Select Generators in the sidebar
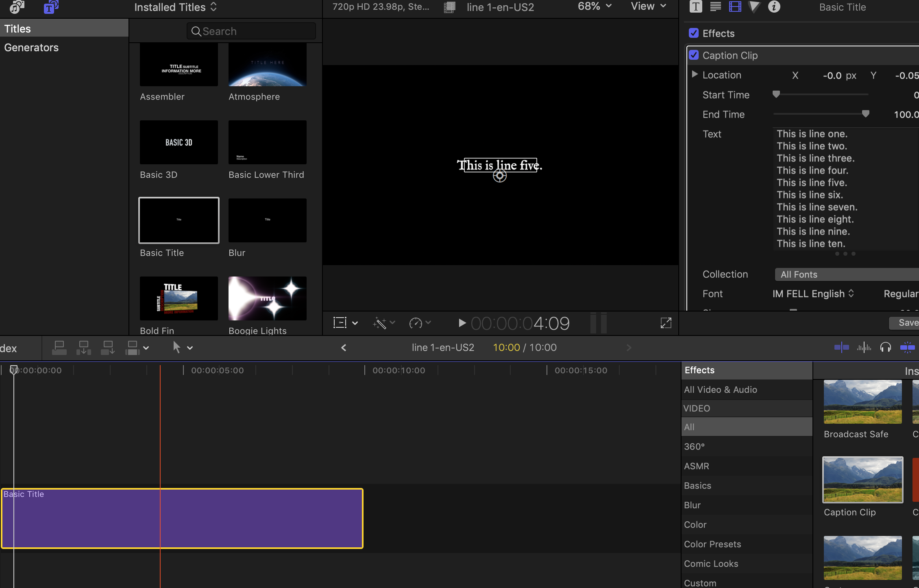The height and width of the screenshot is (588, 919). (x=32, y=48)
